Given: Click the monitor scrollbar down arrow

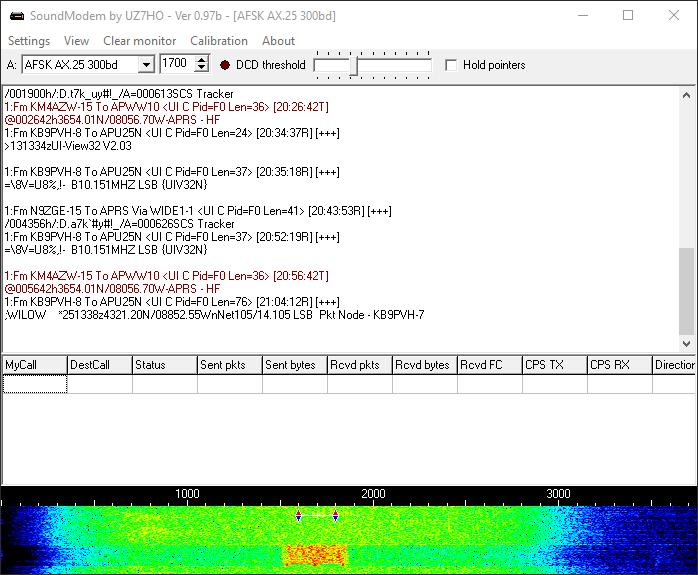Looking at the screenshot, I should [686, 344].
